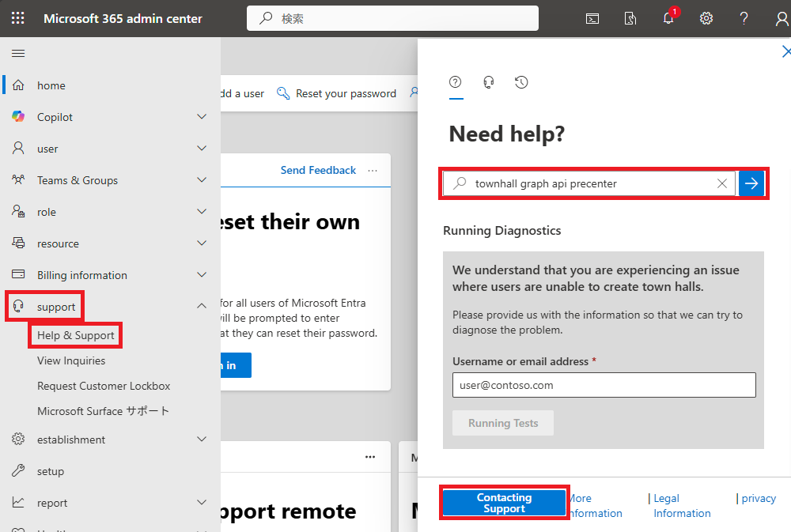Screen dimensions: 791x532
Task: Click the Microsoft 365 admin center title
Action: [123, 19]
